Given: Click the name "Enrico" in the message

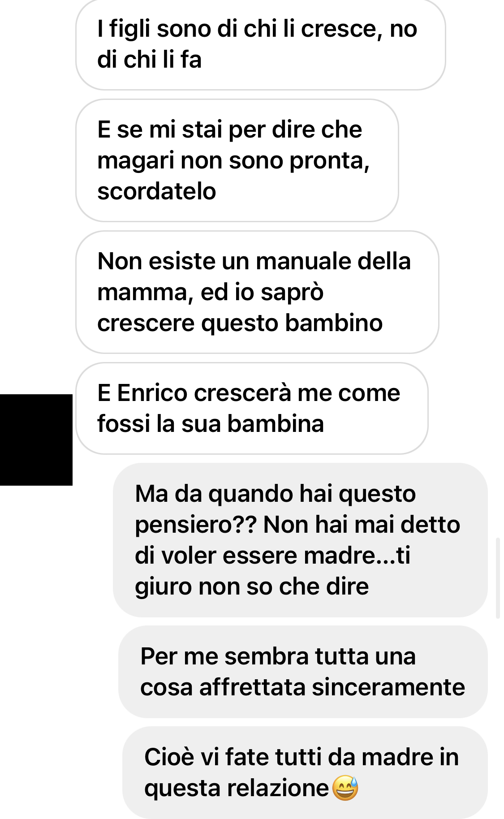Looking at the screenshot, I should tap(152, 393).
